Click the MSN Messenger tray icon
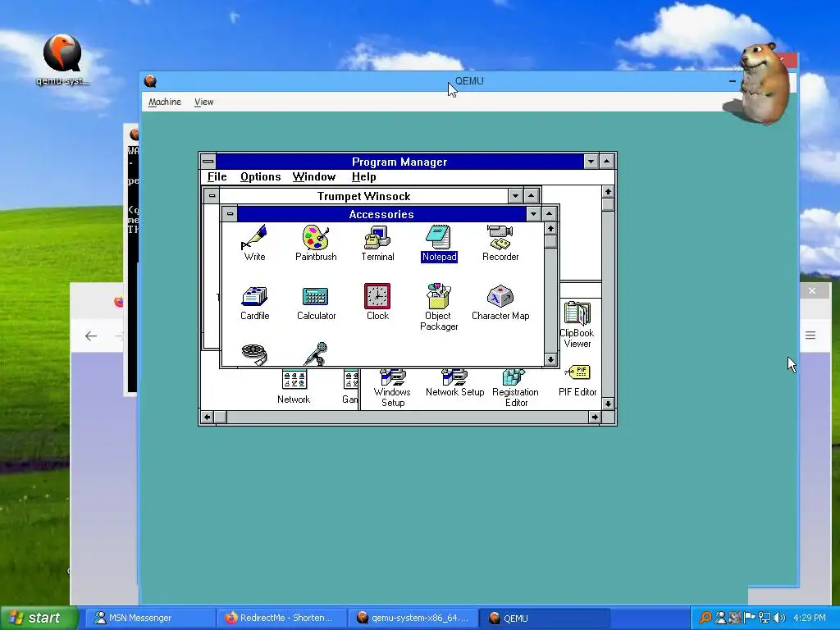This screenshot has height=630, width=840. coord(721,618)
